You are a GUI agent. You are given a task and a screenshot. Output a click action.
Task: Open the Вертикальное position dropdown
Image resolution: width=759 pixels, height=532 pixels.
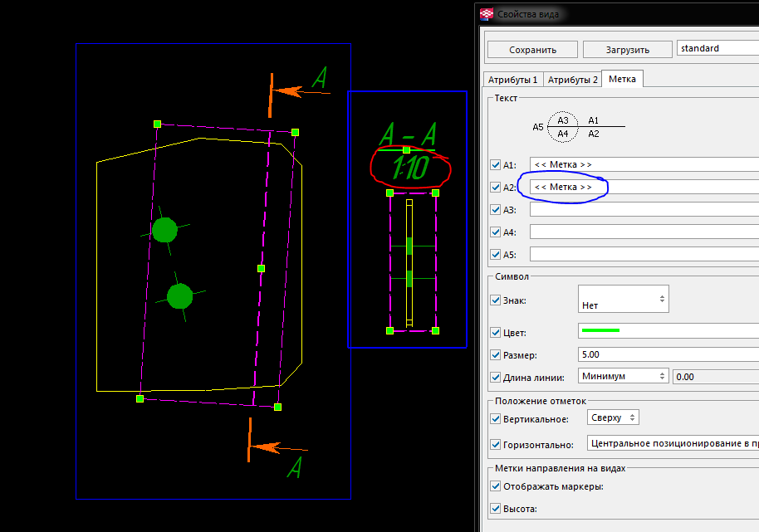pos(613,418)
